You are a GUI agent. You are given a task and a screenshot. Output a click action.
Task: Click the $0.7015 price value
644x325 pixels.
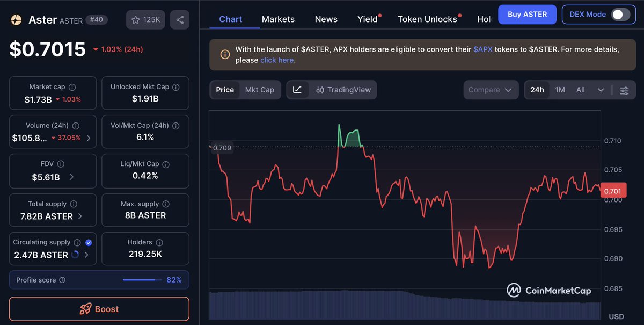(x=47, y=49)
